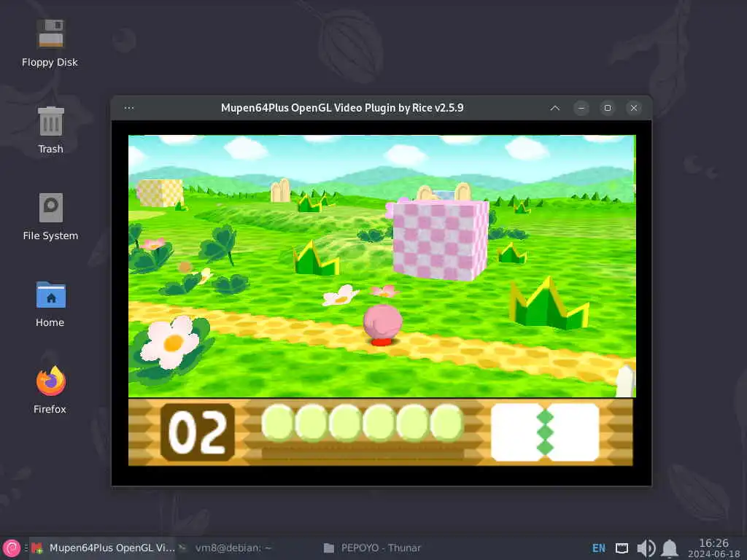Open the EN keyboard layout indicator
The width and height of the screenshot is (747, 560).
(599, 548)
